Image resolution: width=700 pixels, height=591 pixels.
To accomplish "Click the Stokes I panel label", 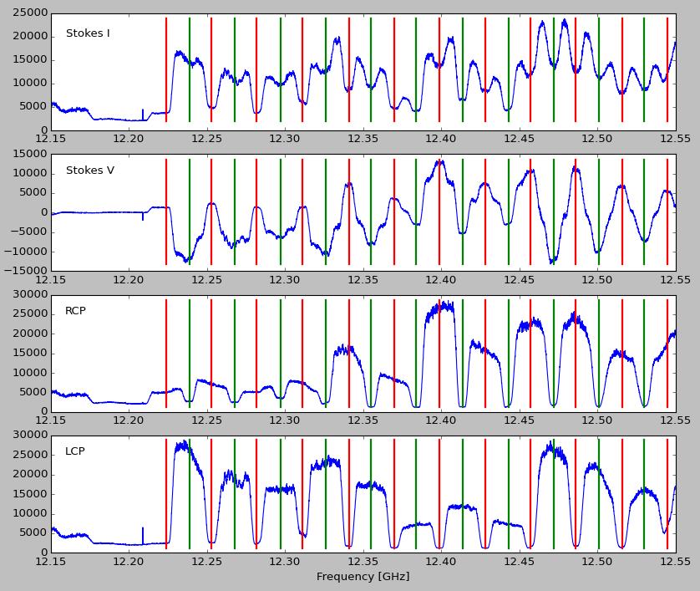I will (88, 33).
